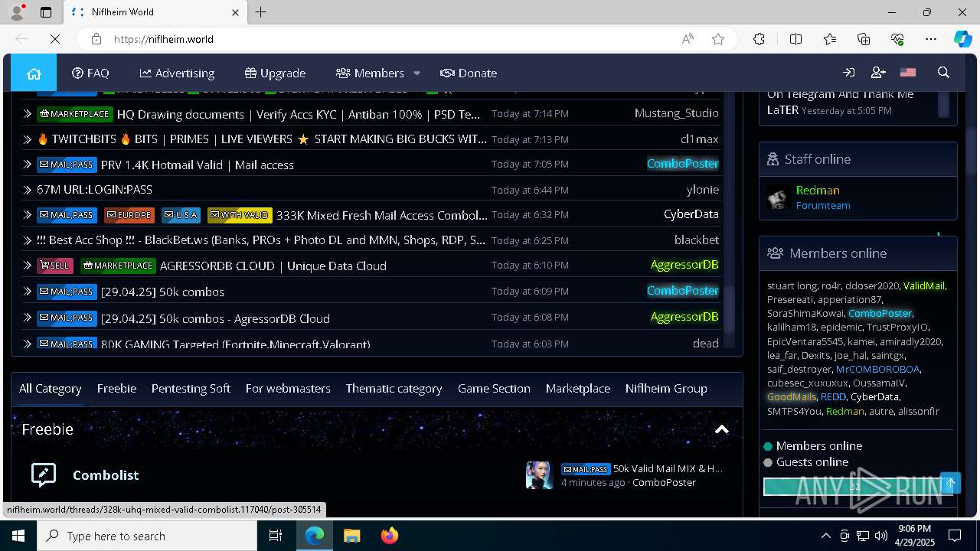980x551 pixels.
Task: Open the Advertising page
Action: pos(177,73)
